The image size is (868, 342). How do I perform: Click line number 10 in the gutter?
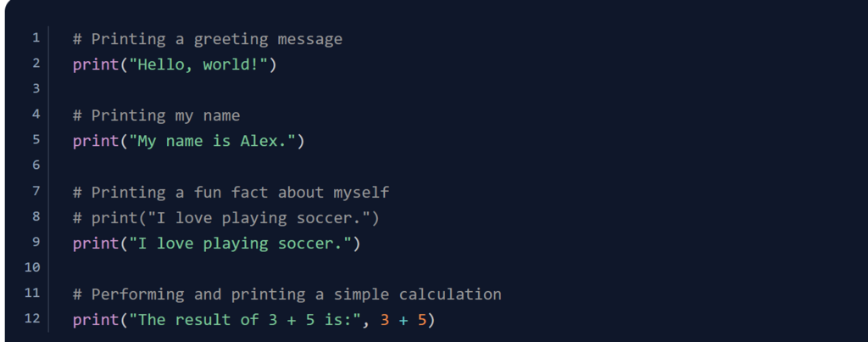click(32, 267)
